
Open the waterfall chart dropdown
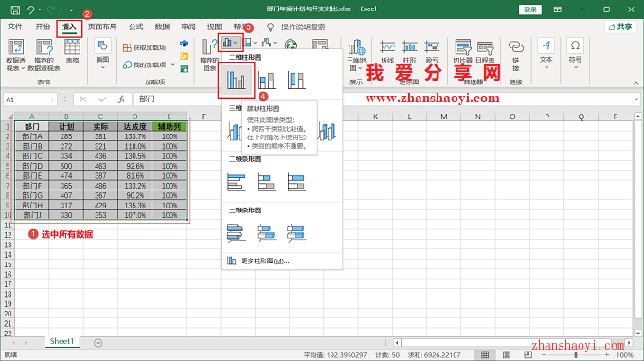point(269,43)
